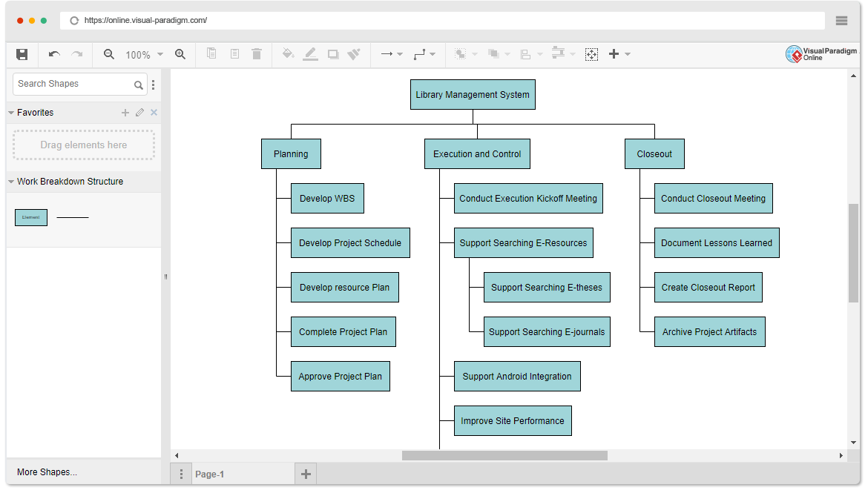Open the distribute shapes dropdown
The height and width of the screenshot is (493, 868).
(564, 53)
